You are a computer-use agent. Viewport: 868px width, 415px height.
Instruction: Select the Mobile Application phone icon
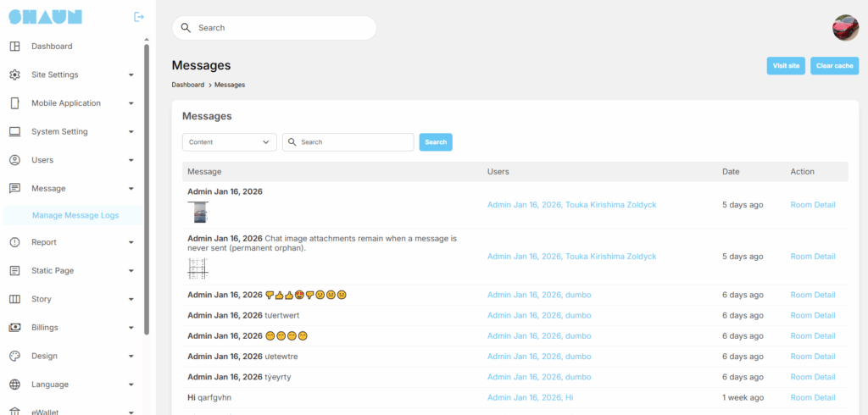[x=14, y=103]
